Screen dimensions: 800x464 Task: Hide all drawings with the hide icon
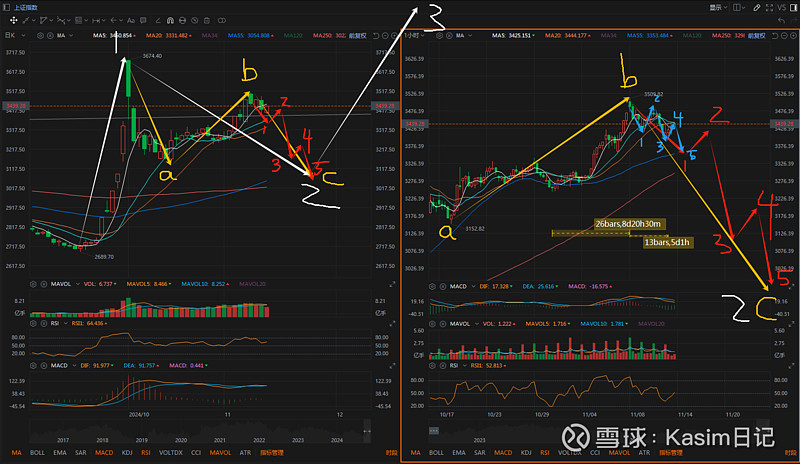[194, 20]
